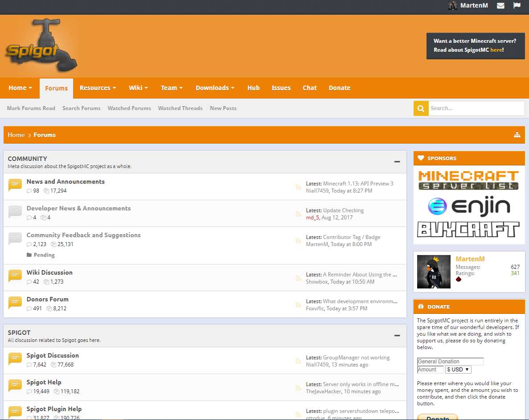
Task: Open the USD currency dropdown
Action: point(458,370)
